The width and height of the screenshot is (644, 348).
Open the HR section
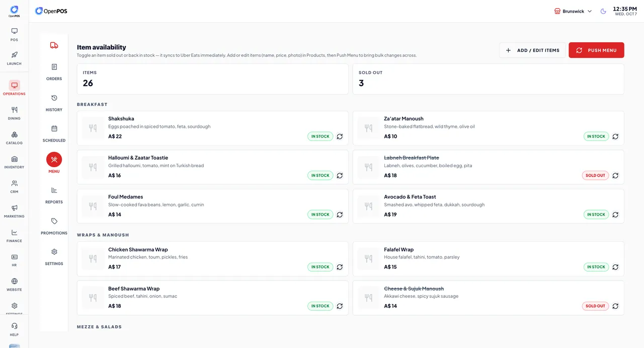[14, 260]
